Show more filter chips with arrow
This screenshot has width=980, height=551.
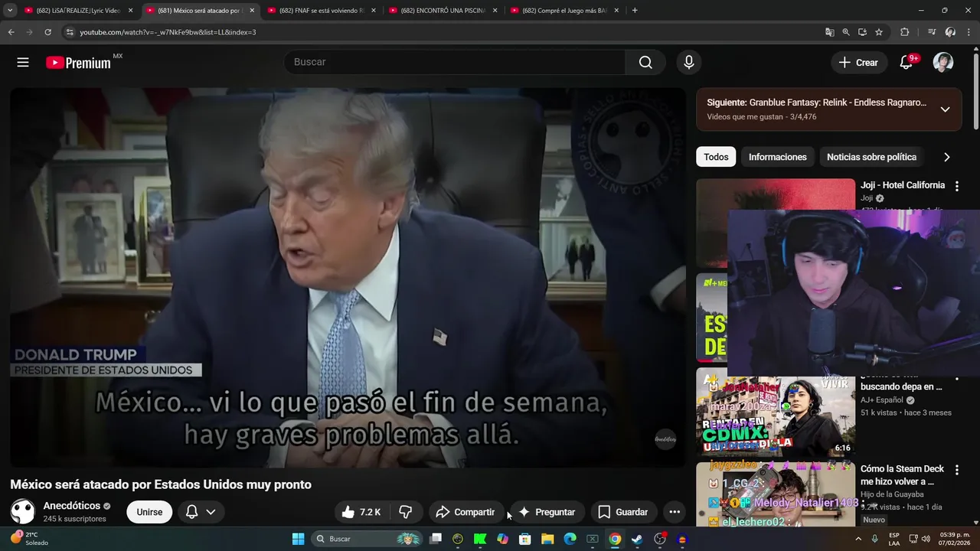[946, 157]
